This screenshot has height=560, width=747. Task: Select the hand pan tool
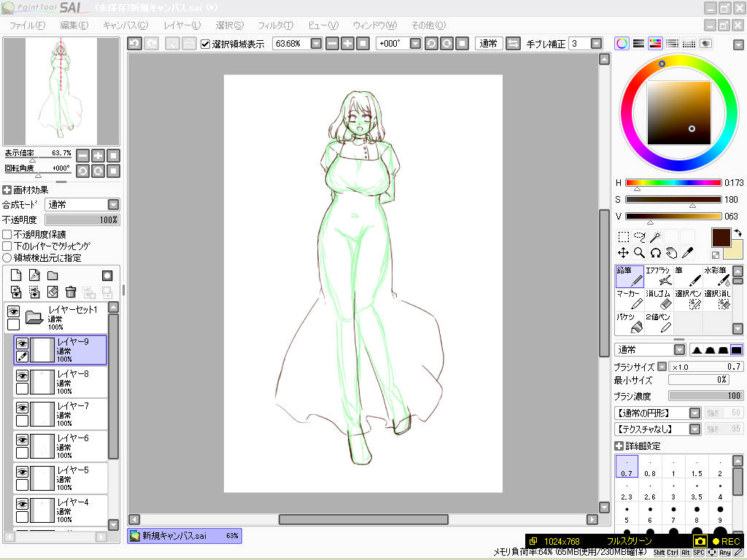click(671, 253)
